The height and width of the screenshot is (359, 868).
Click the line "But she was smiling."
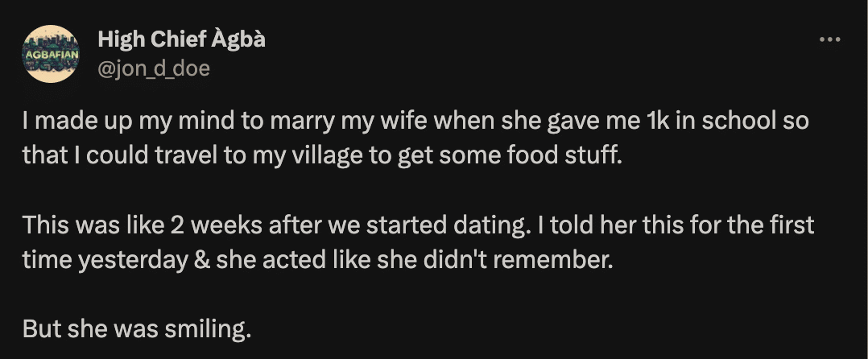(137, 328)
